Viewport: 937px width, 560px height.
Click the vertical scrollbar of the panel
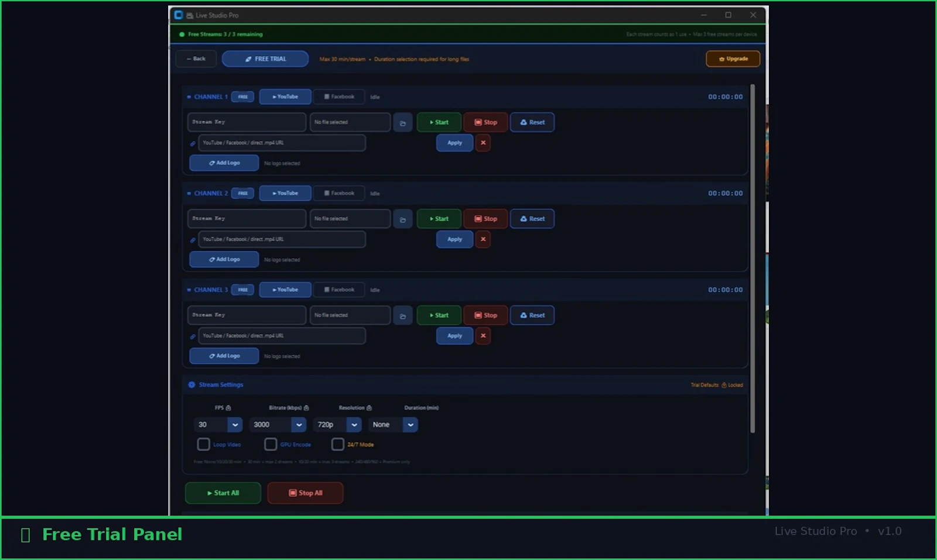tap(753, 259)
